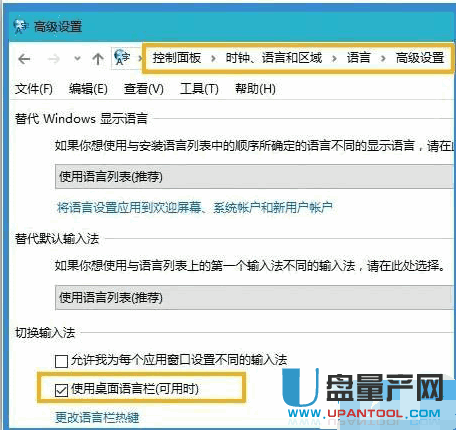Click the language icon in the address bar
The width and height of the screenshot is (456, 430).
121,57
